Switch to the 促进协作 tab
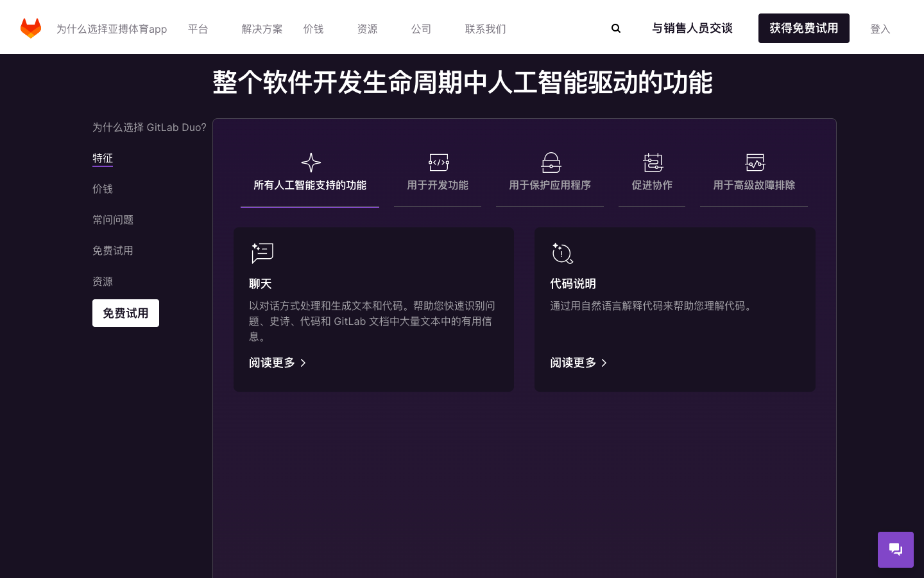The image size is (924, 578). tap(652, 185)
